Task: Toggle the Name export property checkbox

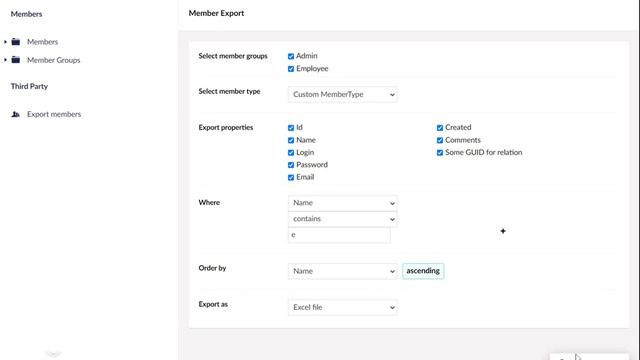Action: (x=291, y=140)
